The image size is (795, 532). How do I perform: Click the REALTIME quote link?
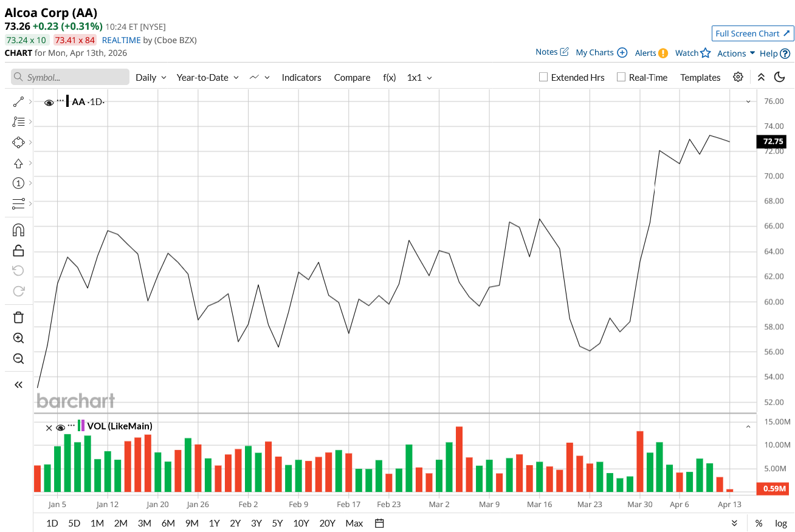pos(121,40)
